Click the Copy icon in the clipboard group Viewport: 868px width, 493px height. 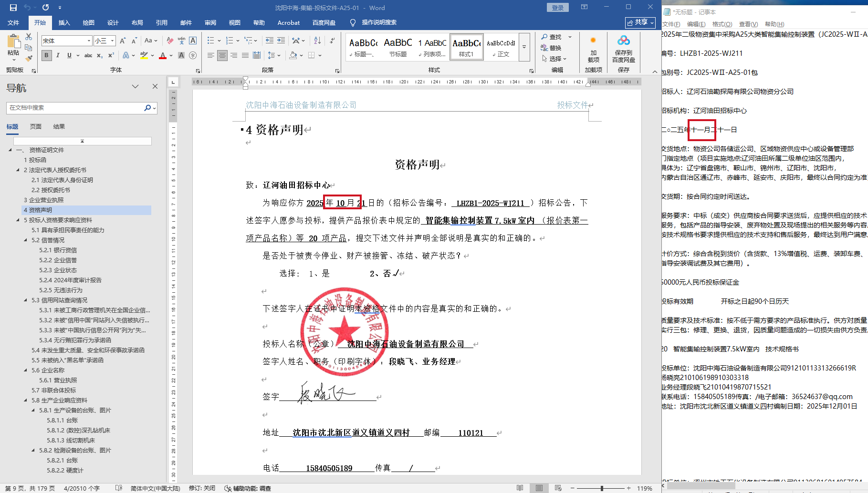pyautogui.click(x=29, y=48)
